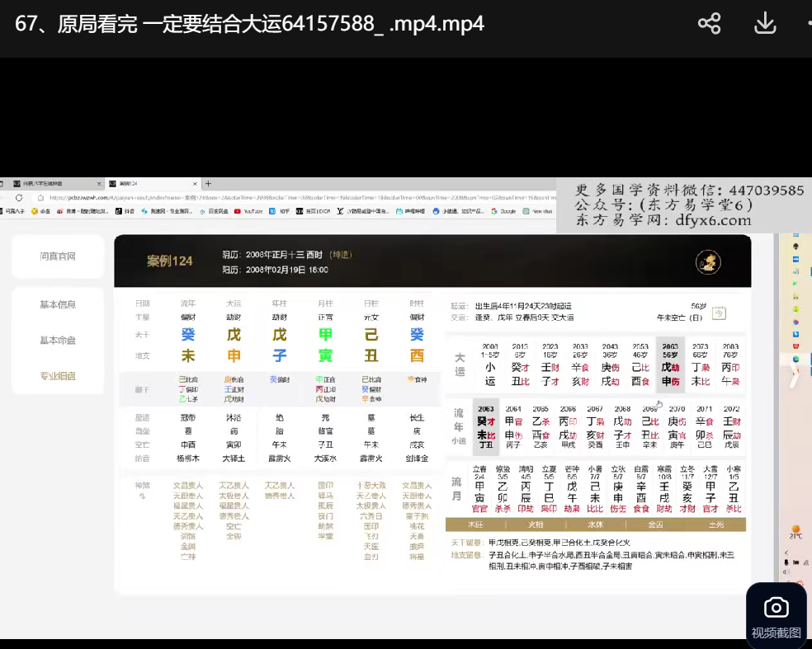Click the gold avatar logo in the header
Viewport: 812px width, 649px height.
(708, 262)
